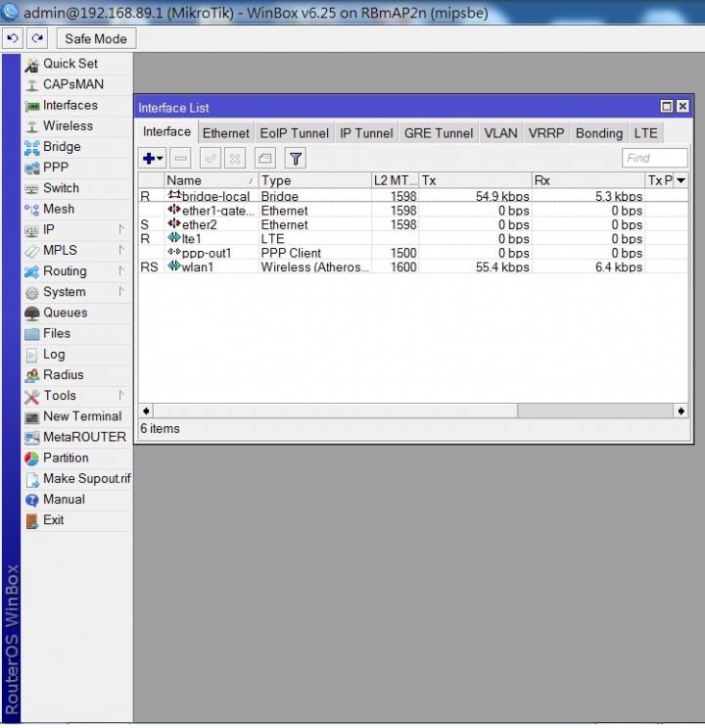The height and width of the screenshot is (728, 705).
Task: Switch to the EoIP Tunnel tab
Action: pyautogui.click(x=295, y=133)
